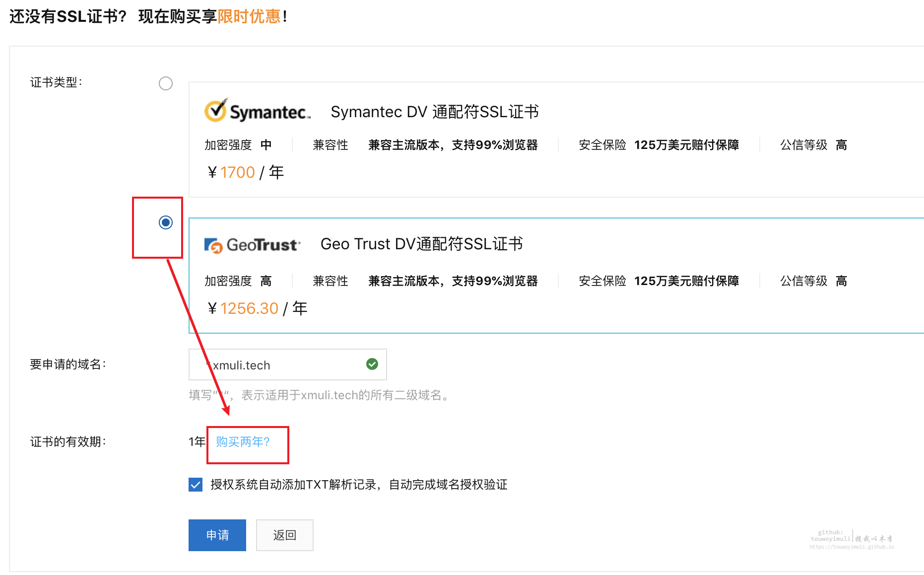Image resolution: width=924 pixels, height=575 pixels.
Task: Click the 证书的有效期 label
Action: click(x=68, y=442)
